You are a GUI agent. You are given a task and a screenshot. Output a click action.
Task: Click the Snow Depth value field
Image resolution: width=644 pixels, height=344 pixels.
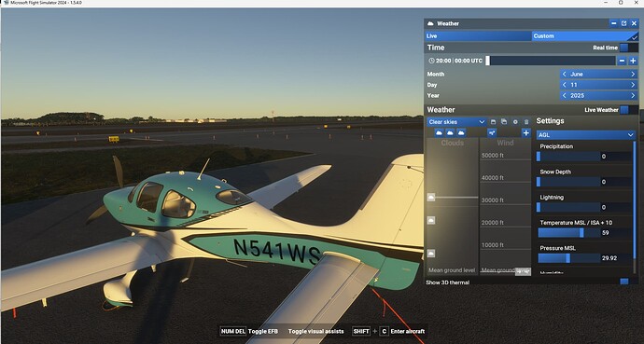click(x=616, y=182)
